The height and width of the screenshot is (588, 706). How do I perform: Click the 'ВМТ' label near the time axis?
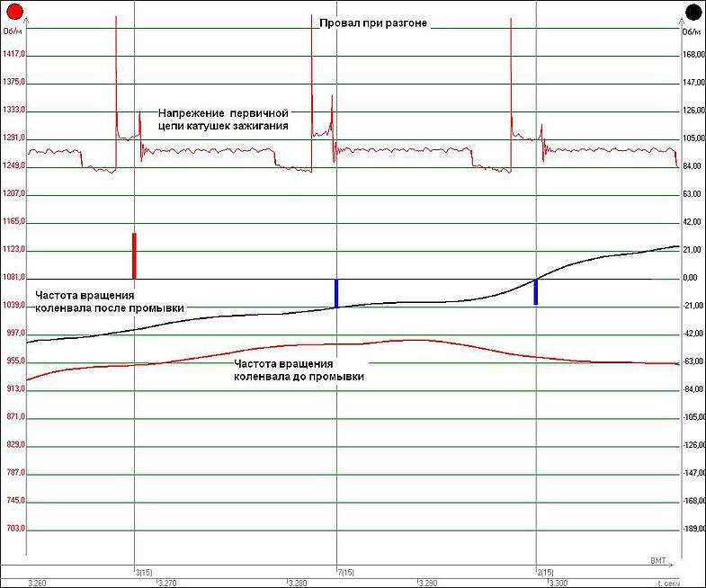657,560
